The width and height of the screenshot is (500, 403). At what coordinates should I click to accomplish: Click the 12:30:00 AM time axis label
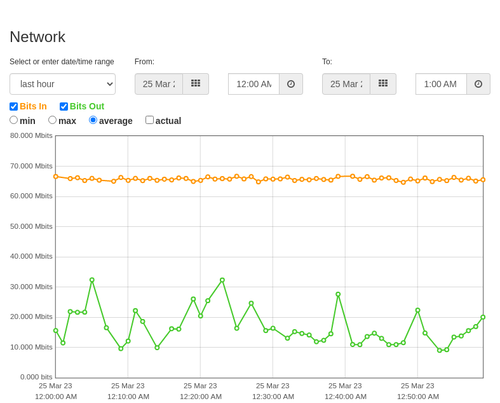click(x=273, y=397)
